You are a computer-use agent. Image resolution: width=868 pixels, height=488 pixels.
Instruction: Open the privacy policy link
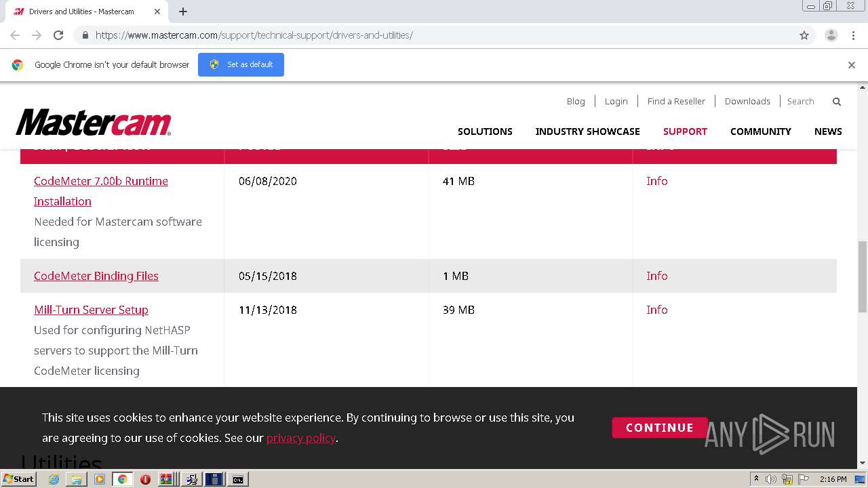(x=301, y=438)
